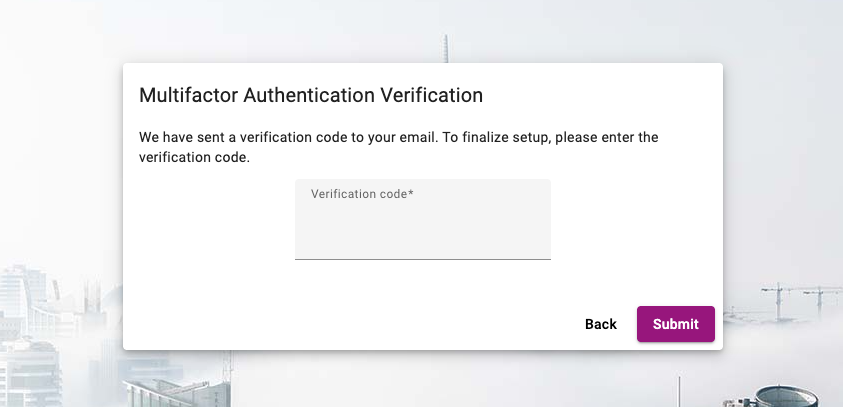Click the asterisk on the Verification code label

(411, 193)
